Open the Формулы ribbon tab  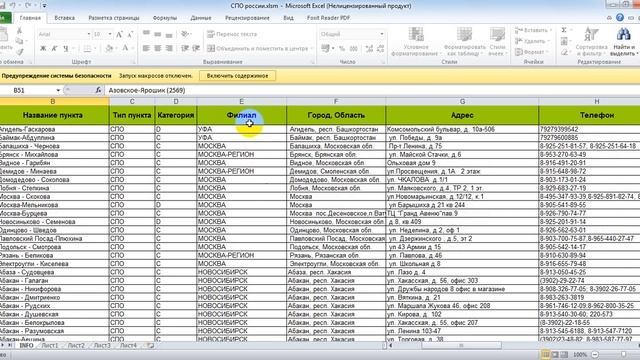point(164,18)
